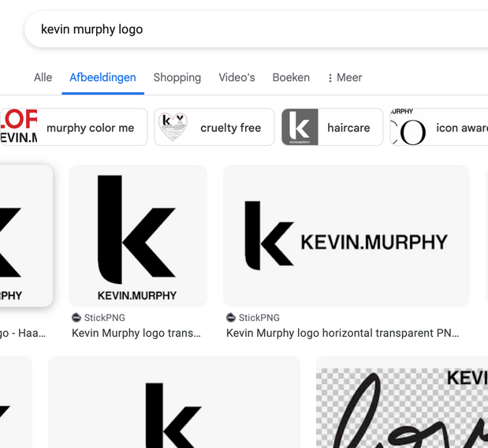
Task: Open 'Kevin Murphy logo horizontal transparent PN...' link
Action: [x=342, y=333]
